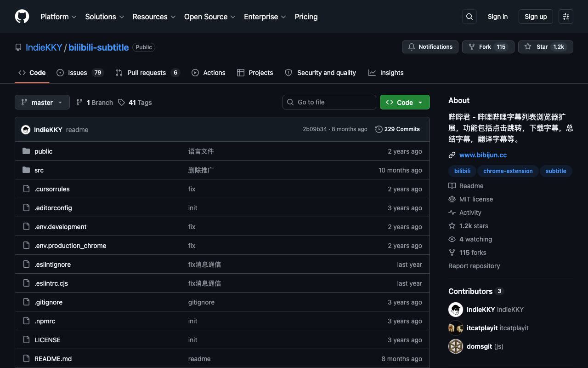Click Report repository link
Screen dimensions: 588x368
tap(474, 266)
